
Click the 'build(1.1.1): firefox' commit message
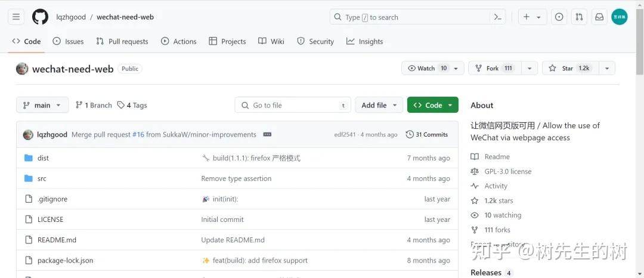coord(256,158)
